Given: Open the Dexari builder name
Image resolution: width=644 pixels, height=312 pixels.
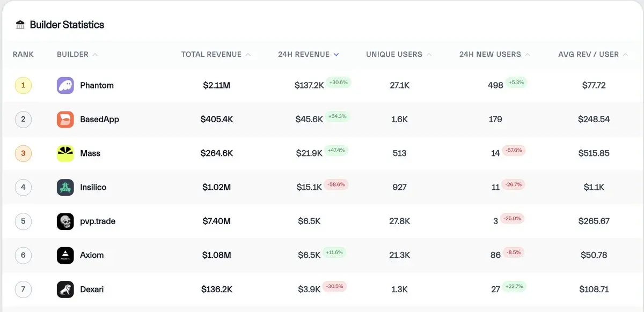Looking at the screenshot, I should pos(92,289).
